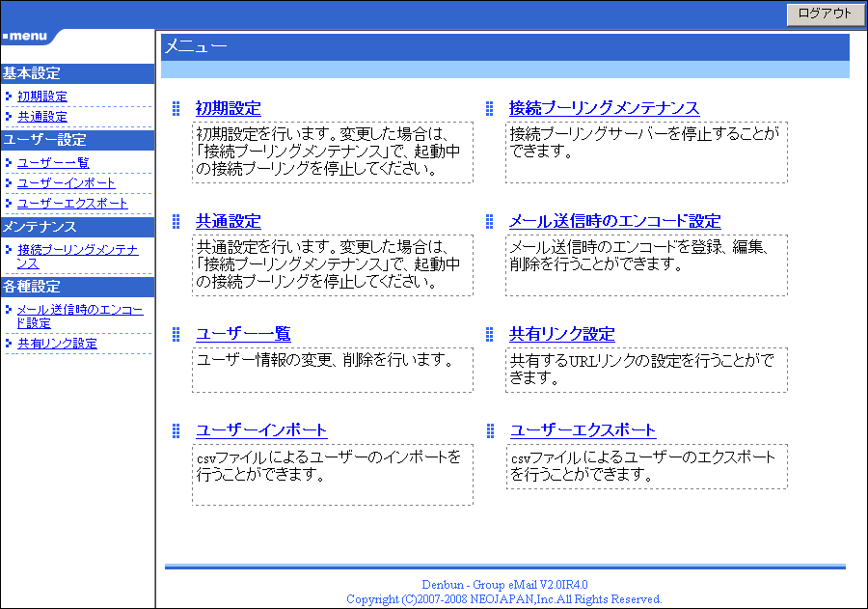Select 共有リンク設定 in the left sidebar
Image resolution: width=868 pixels, height=609 pixels.
point(57,344)
